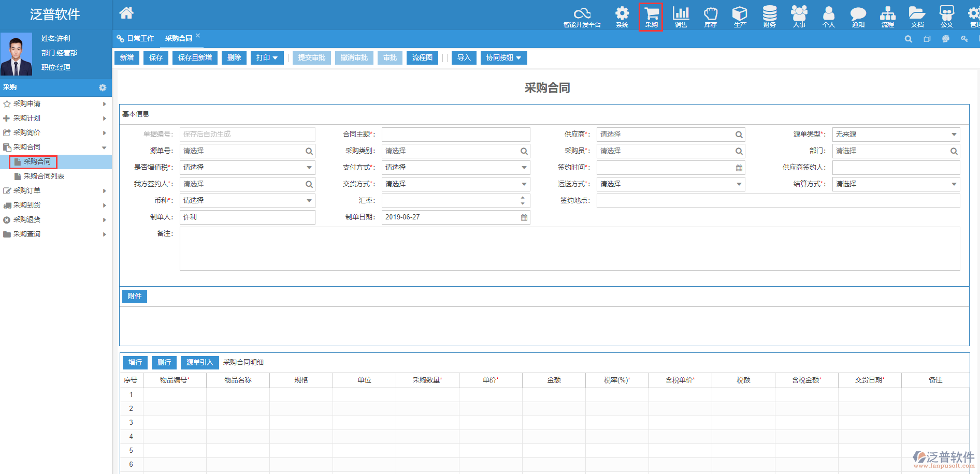Open the 智能开发平台 cloud icon
The height and width of the screenshot is (474, 980).
pyautogui.click(x=582, y=17)
